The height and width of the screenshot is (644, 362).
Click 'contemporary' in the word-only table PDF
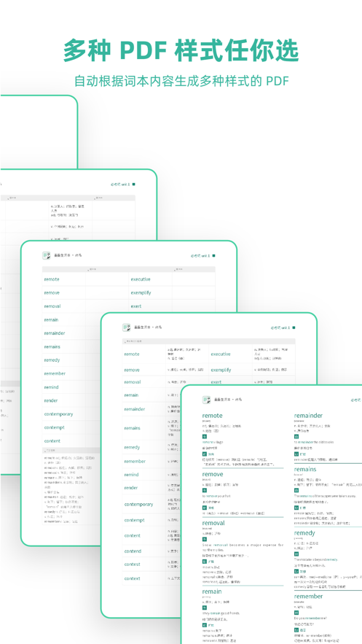pos(58,414)
